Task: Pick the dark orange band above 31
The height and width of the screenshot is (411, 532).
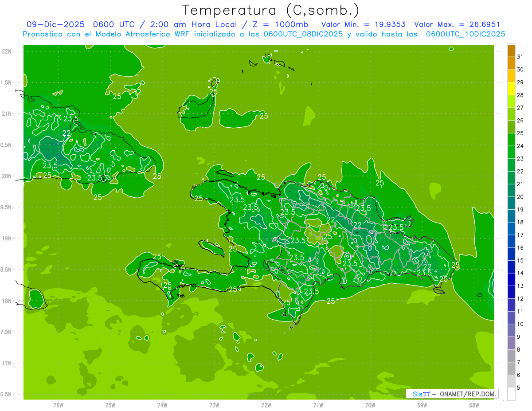Action: point(511,51)
